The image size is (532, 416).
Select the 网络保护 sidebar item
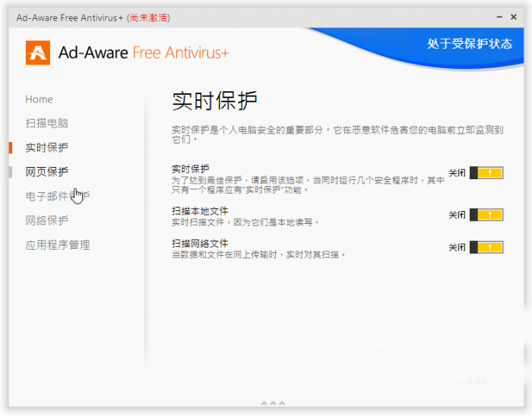pos(46,220)
